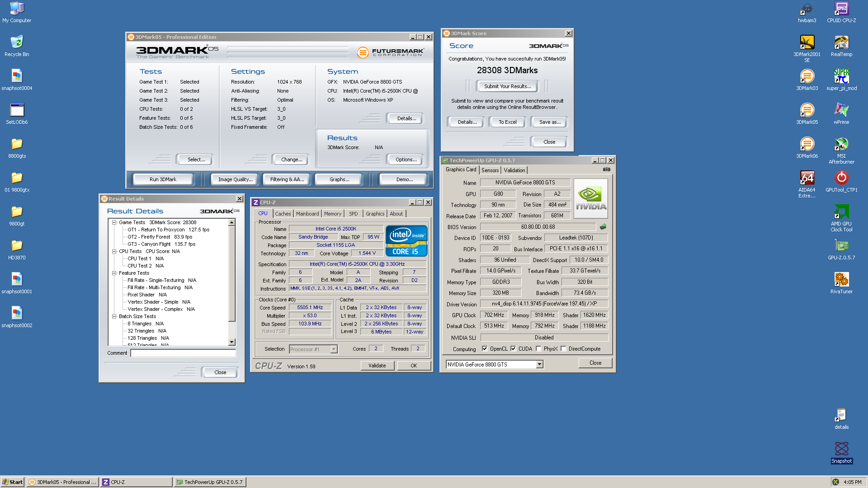This screenshot has height=488, width=868.
Task: Open 3DMark2001 SE desktop icon
Action: tap(807, 49)
